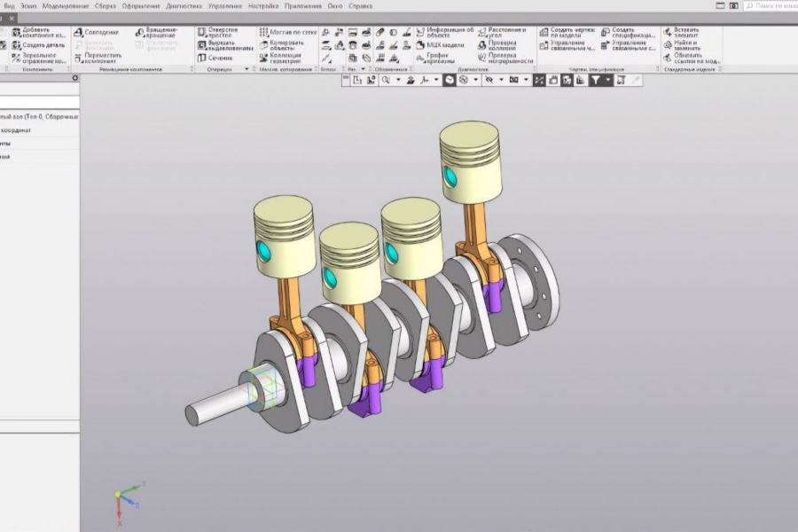Open the Приложения menu
Screen dimensions: 798x532
303,6
